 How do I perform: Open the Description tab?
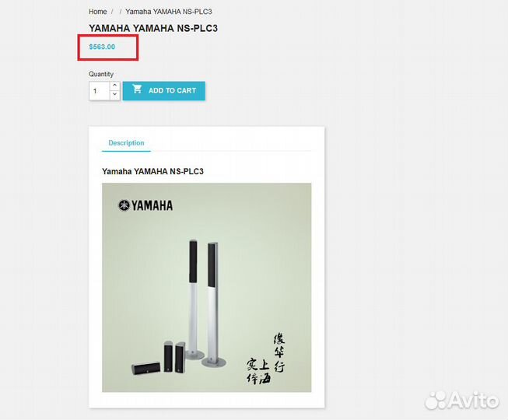[126, 143]
